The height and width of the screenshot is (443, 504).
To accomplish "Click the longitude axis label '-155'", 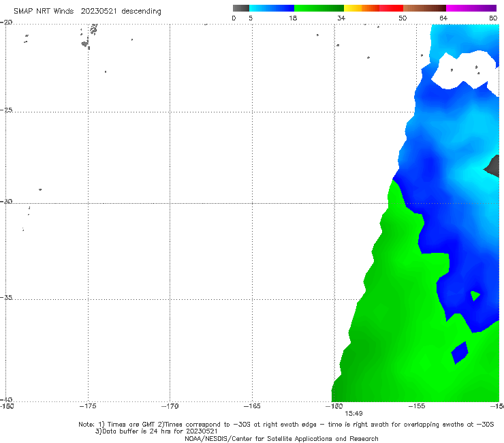I will 417,406.
